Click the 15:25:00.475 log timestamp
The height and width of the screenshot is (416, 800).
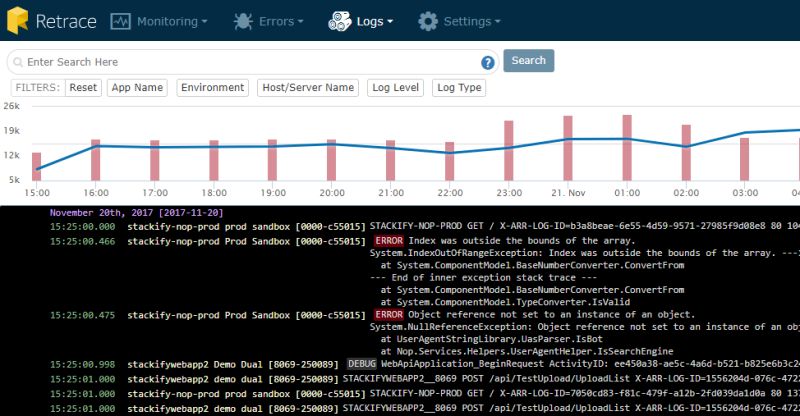click(83, 315)
